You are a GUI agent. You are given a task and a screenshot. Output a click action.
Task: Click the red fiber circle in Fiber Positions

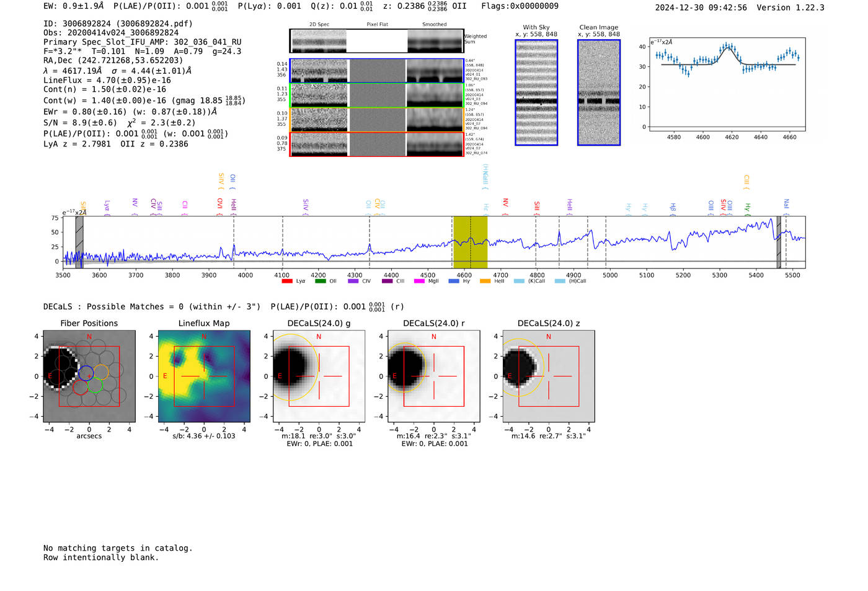pyautogui.click(x=80, y=387)
